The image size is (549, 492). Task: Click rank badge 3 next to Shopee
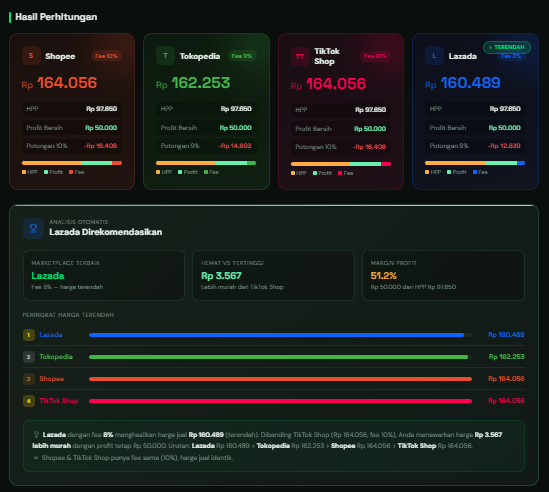point(29,379)
